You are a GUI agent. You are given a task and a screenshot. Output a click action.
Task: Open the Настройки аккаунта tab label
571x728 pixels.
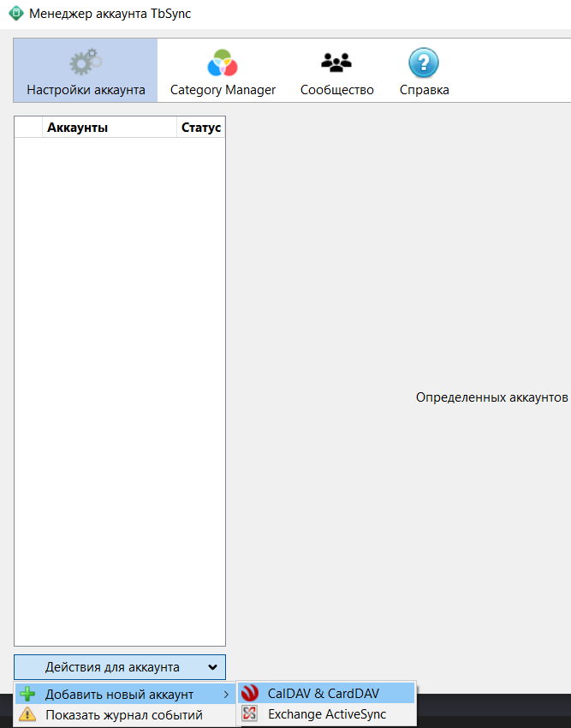pyautogui.click(x=86, y=90)
